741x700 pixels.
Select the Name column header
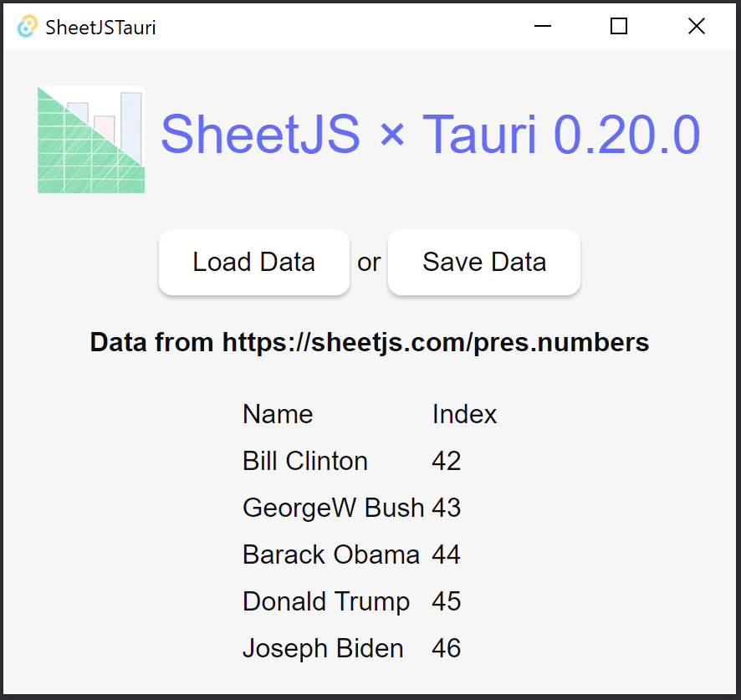(278, 414)
